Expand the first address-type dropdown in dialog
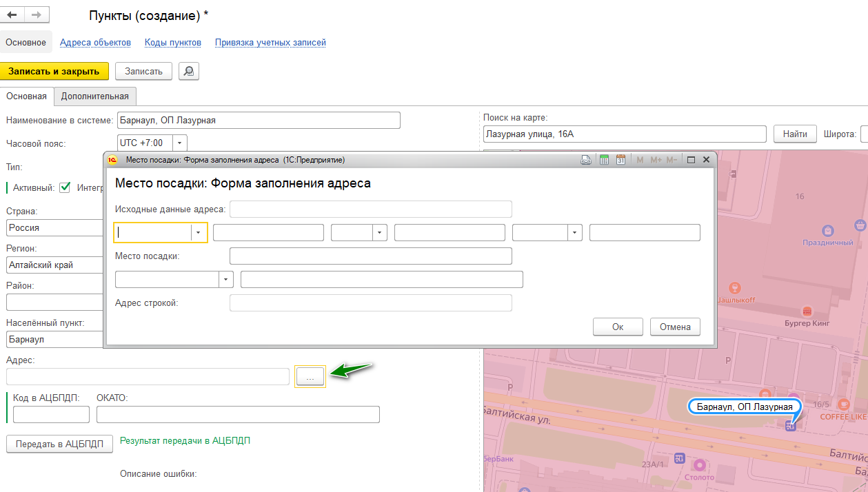 [199, 233]
